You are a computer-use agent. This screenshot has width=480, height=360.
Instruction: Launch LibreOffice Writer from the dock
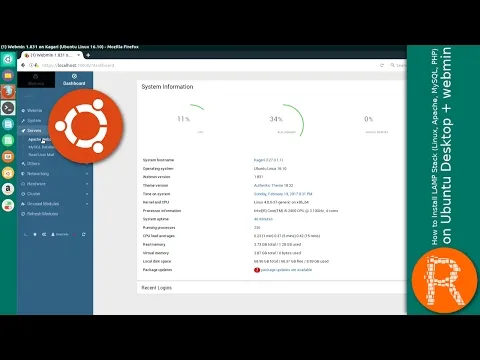(x=8, y=124)
